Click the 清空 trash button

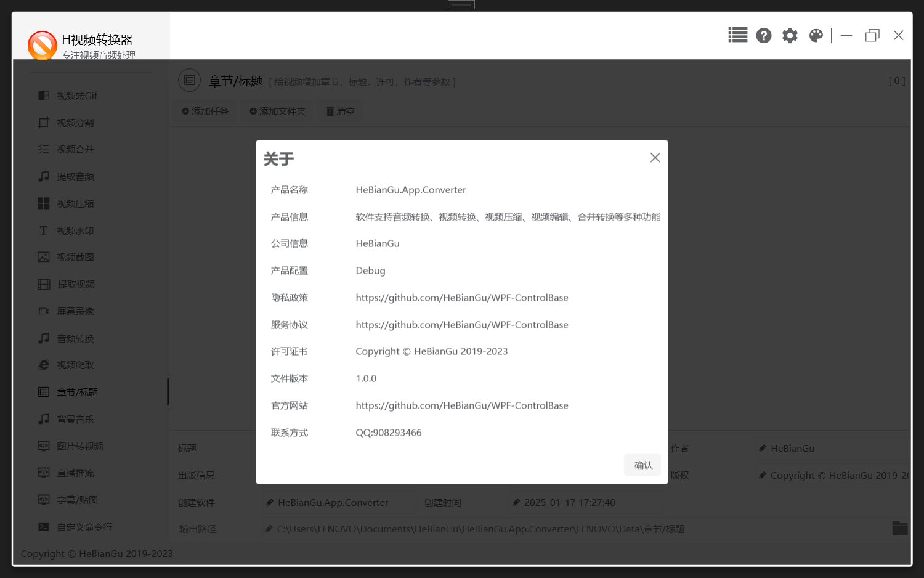341,112
